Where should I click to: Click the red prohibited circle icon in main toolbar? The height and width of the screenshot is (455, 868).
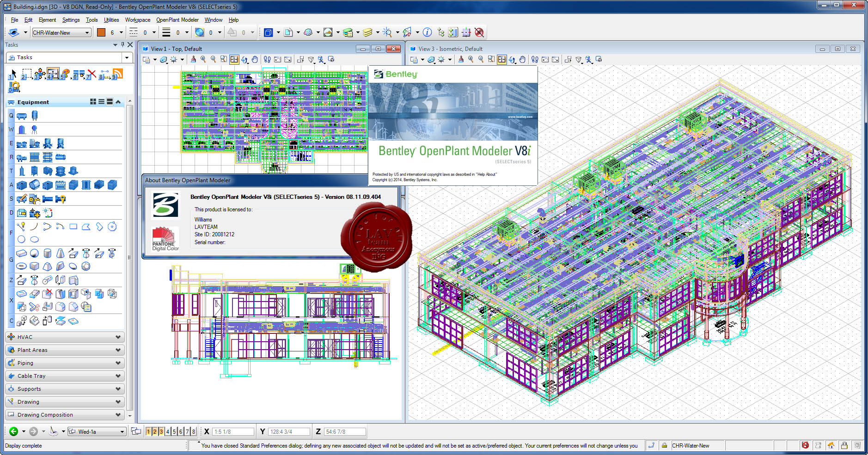click(x=479, y=32)
